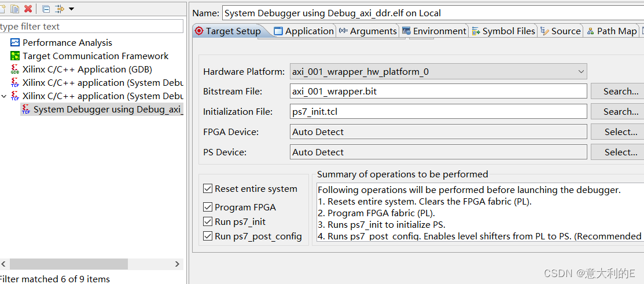Open the Hardware Platform dropdown
This screenshot has height=284, width=644.
(438, 72)
